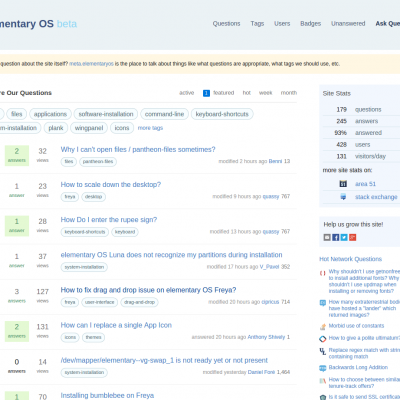Click icon beside Morbid use of constants
The width and height of the screenshot is (400, 400).
point(322,327)
